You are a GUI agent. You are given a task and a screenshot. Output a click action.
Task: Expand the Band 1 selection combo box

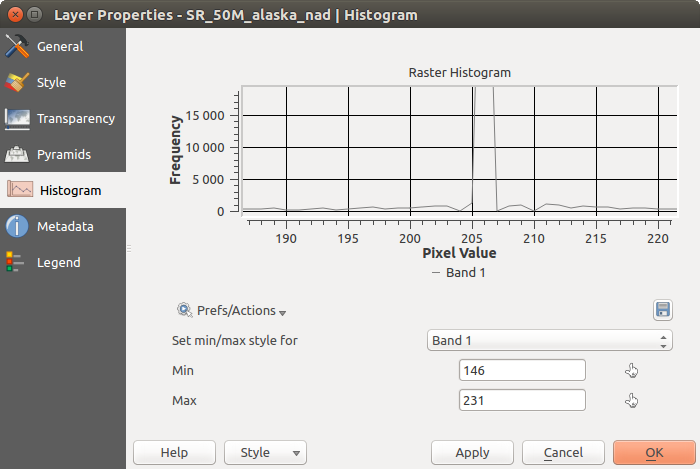(549, 341)
